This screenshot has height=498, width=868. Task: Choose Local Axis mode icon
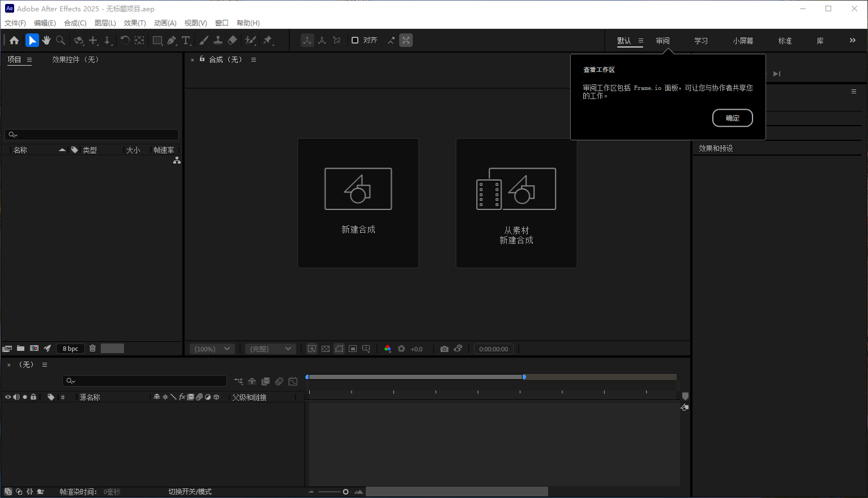click(307, 40)
